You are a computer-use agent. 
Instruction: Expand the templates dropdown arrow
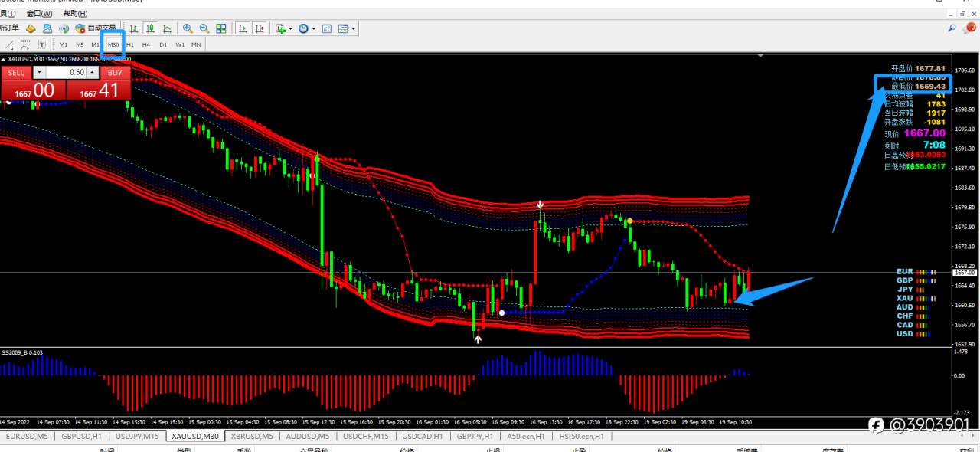tap(354, 29)
